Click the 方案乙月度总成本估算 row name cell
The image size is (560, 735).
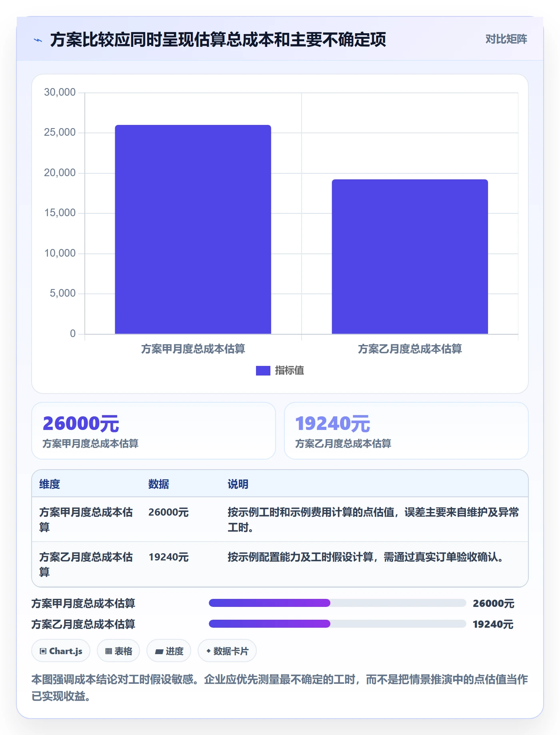click(86, 564)
